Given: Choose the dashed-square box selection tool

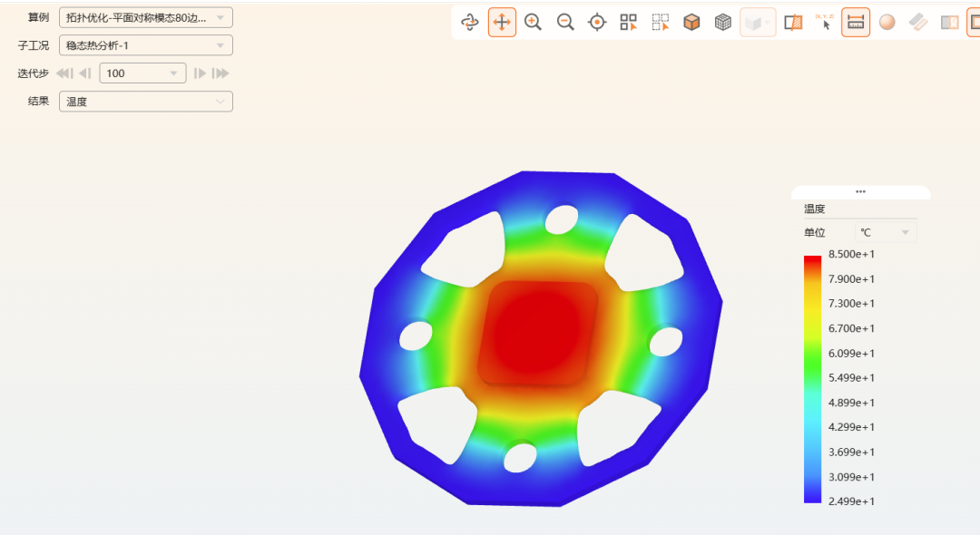Looking at the screenshot, I should (661, 23).
